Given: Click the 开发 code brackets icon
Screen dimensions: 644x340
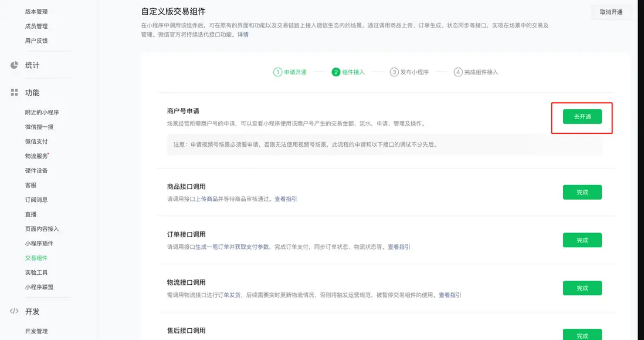Looking at the screenshot, I should pyautogui.click(x=15, y=311).
